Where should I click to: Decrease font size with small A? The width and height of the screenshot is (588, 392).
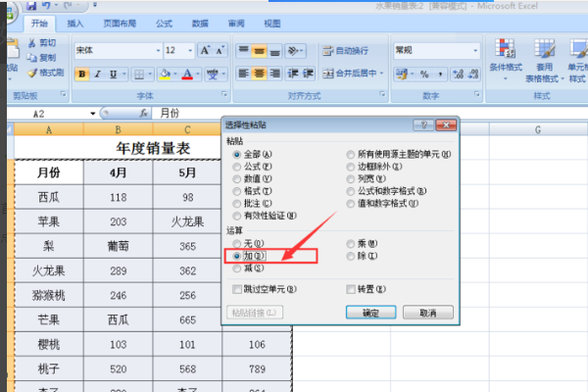(x=220, y=50)
